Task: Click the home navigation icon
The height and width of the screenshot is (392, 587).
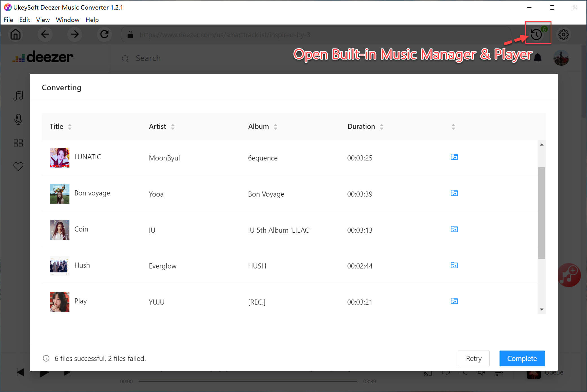Action: coord(16,35)
